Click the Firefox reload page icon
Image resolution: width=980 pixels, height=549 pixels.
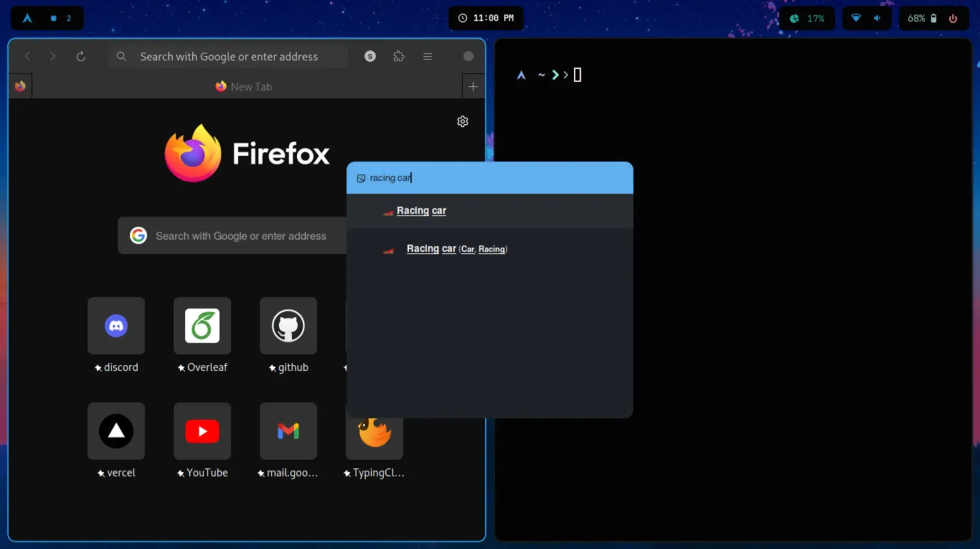(81, 56)
